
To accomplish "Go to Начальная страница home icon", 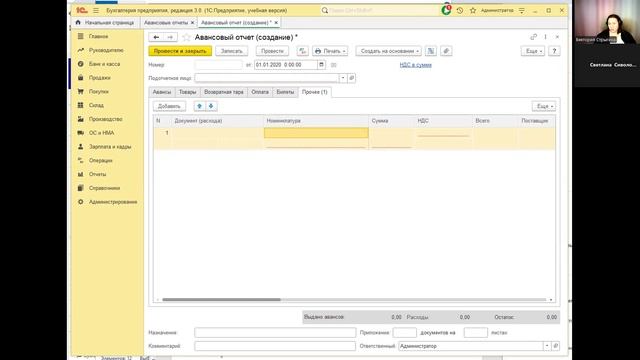I will (x=78, y=22).
